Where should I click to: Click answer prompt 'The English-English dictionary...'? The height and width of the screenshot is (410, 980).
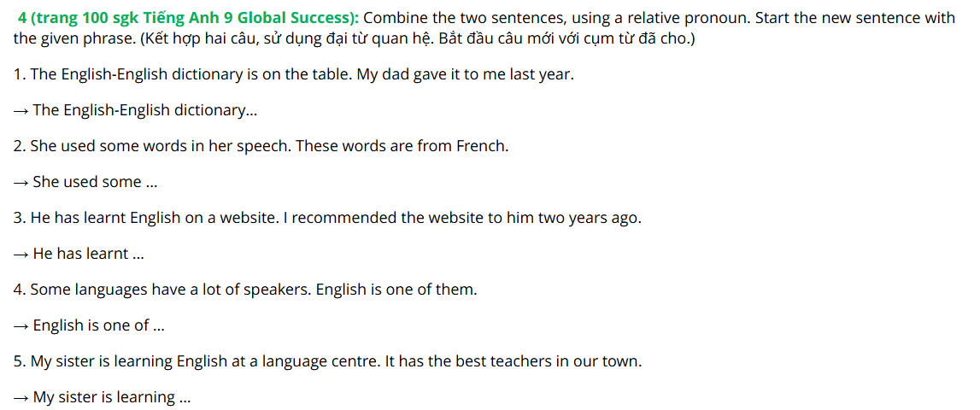coord(135,111)
